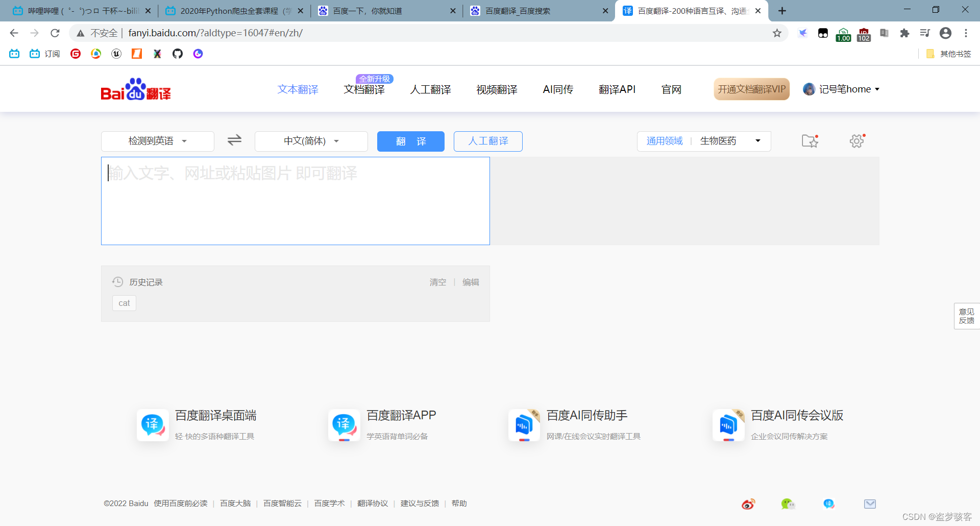Image resolution: width=980 pixels, height=526 pixels.
Task: Open the 帮助 footer link
Action: 459,504
